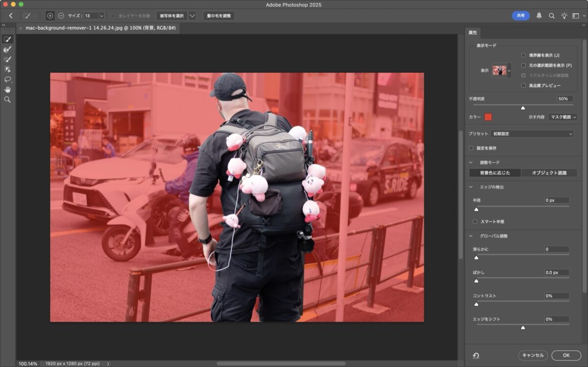Select the Quick Selection tool in left toolbar
Screen dimensions: 588x367
[x=7, y=39]
